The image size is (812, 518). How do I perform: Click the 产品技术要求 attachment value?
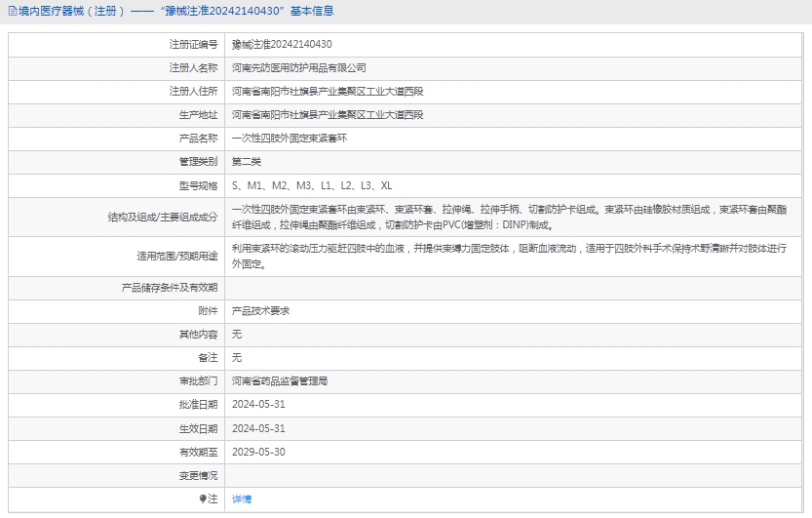260,310
